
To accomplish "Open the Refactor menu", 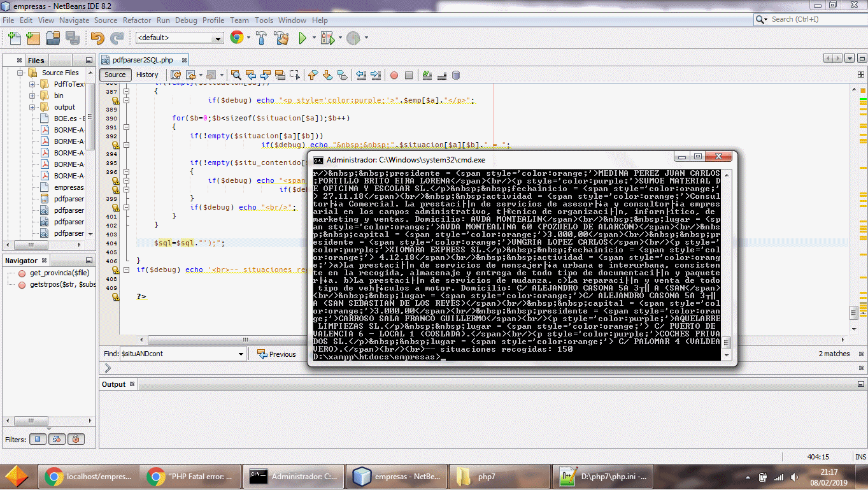I will coord(137,20).
